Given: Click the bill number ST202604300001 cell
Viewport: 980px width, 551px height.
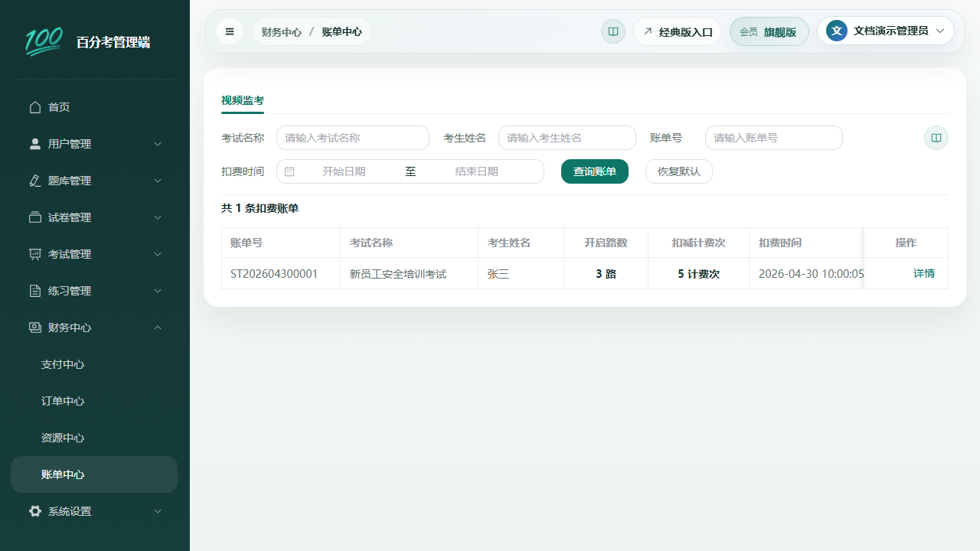Looking at the screenshot, I should [281, 273].
